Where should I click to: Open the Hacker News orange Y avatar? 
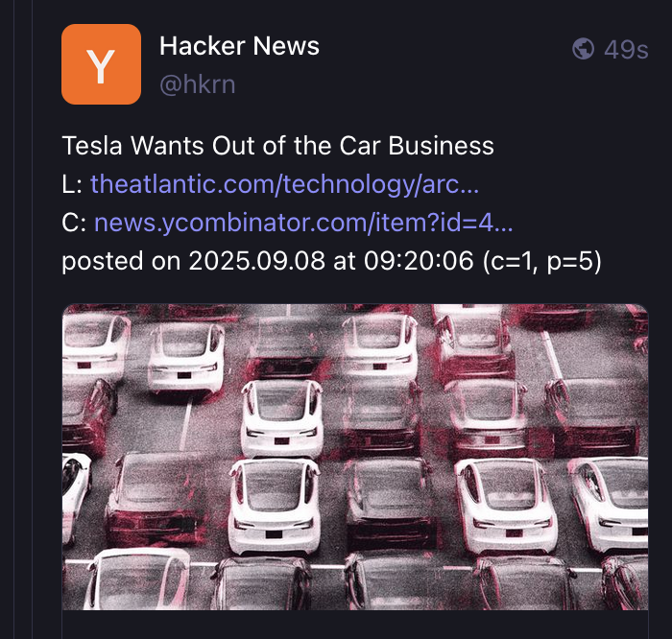pyautogui.click(x=101, y=64)
